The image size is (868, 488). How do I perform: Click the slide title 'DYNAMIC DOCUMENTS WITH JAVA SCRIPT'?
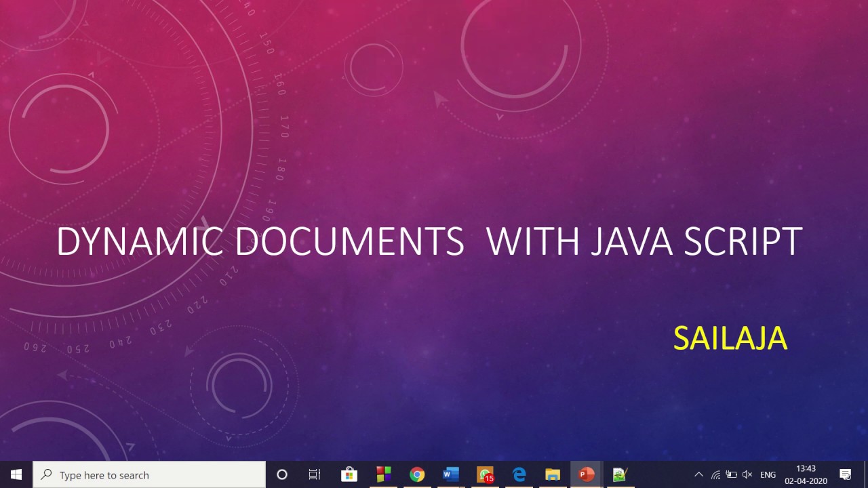[x=429, y=241]
